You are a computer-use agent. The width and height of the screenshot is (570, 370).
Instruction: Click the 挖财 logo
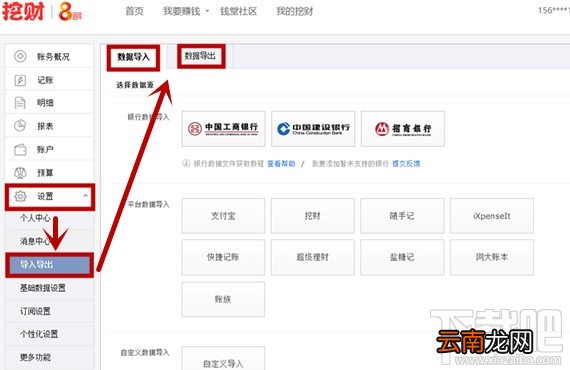tap(24, 11)
